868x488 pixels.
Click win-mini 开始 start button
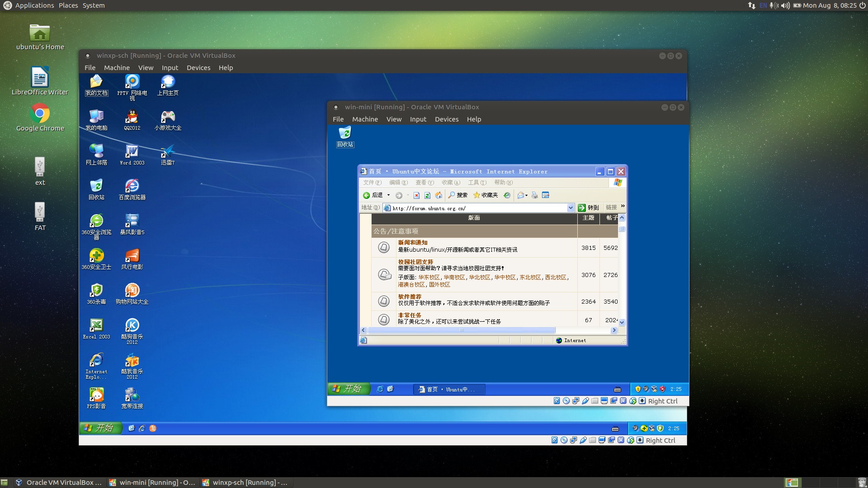coord(348,389)
